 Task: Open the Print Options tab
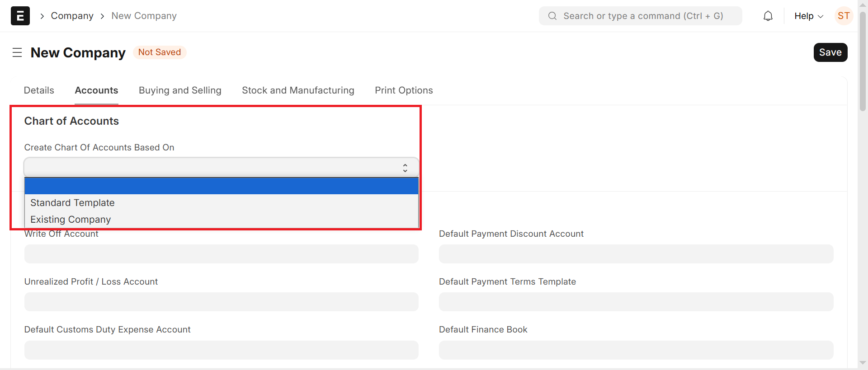coord(404,90)
